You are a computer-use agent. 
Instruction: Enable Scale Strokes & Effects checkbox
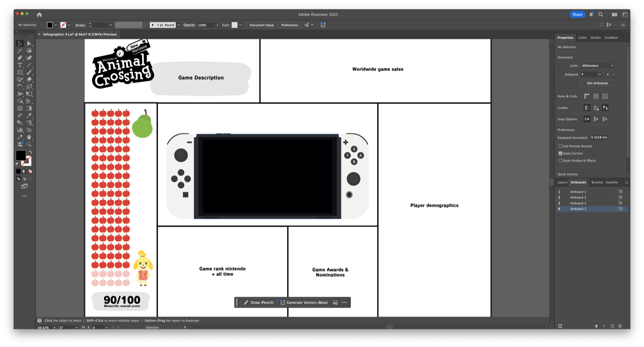pos(560,161)
